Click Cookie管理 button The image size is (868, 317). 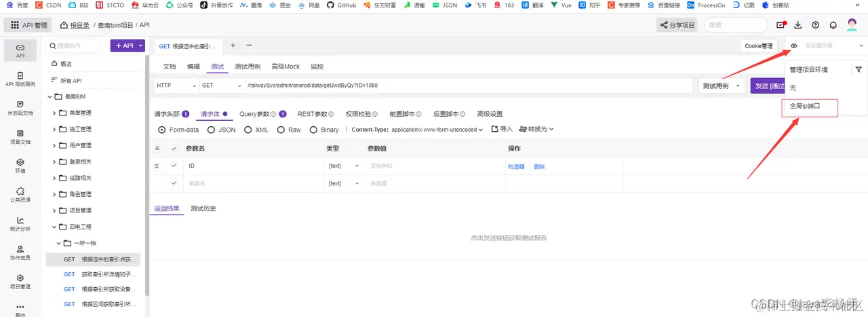(758, 46)
